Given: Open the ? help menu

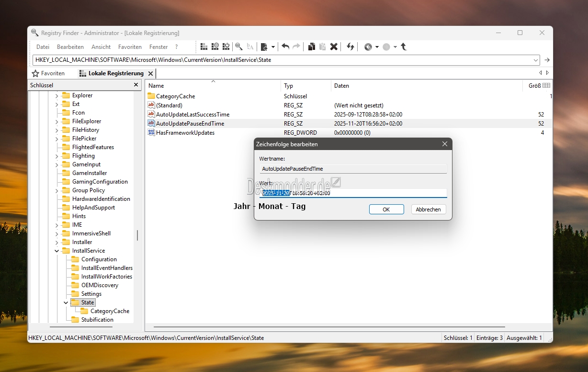Looking at the screenshot, I should point(176,47).
